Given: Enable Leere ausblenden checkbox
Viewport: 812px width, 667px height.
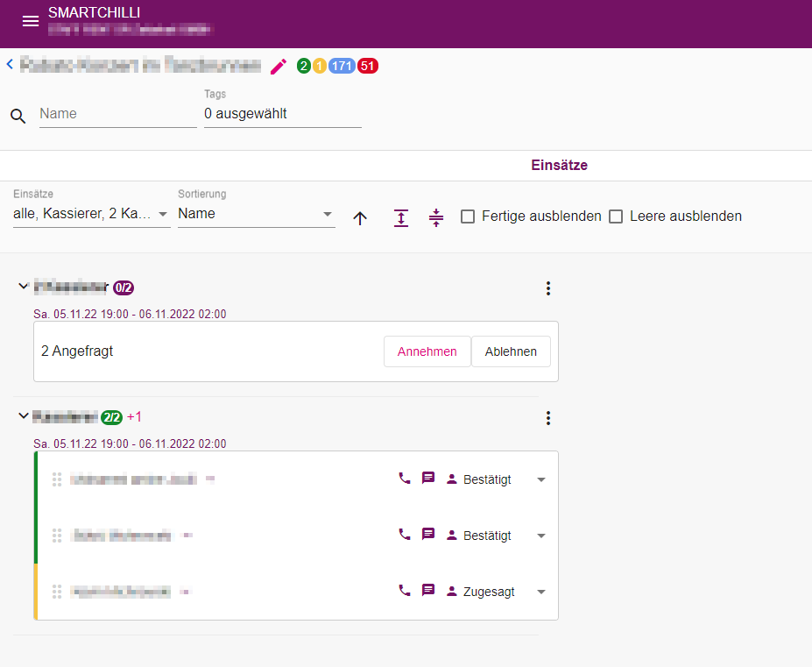Looking at the screenshot, I should (616, 216).
